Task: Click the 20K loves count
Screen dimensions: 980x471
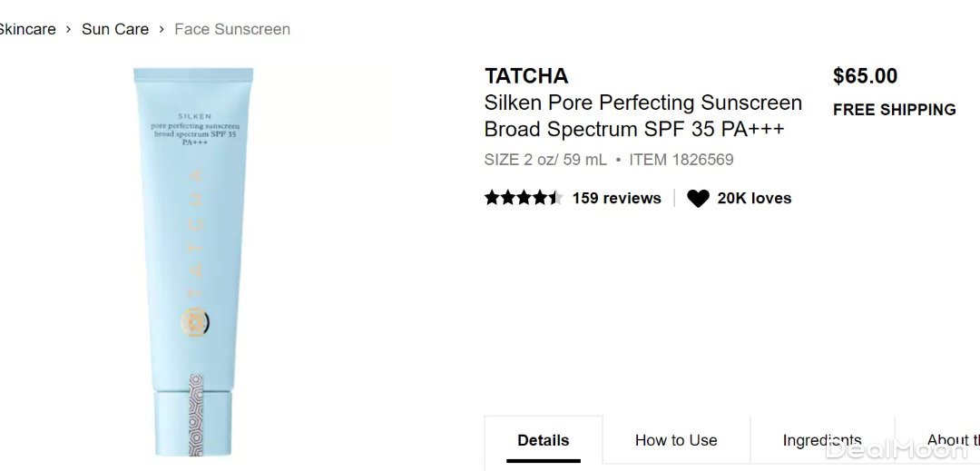Action: (754, 198)
